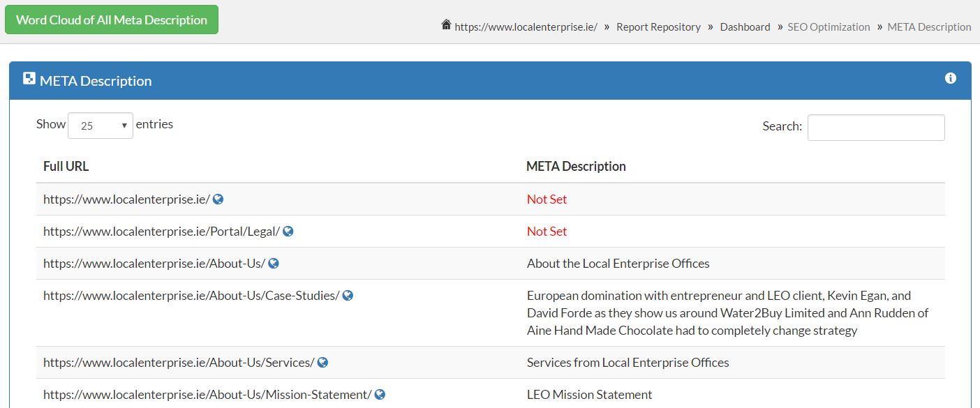
Task: Select the About-Us/Mission-Statement/ URL text
Action: click(207, 394)
